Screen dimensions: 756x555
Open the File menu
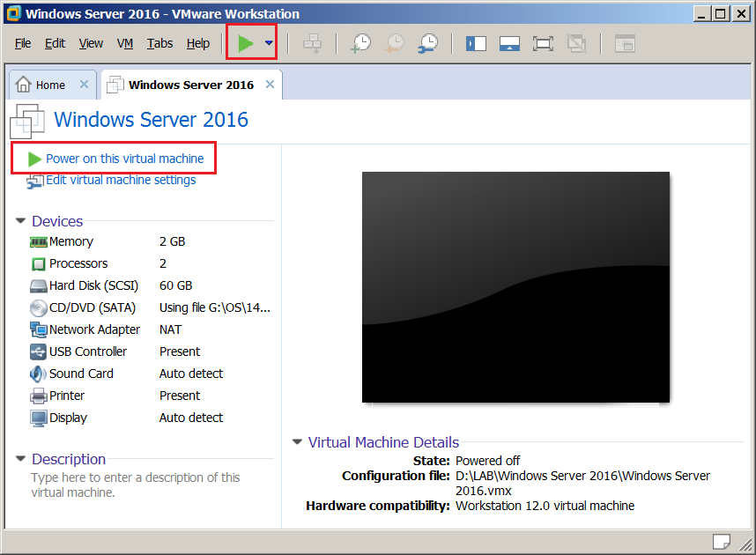(23, 43)
